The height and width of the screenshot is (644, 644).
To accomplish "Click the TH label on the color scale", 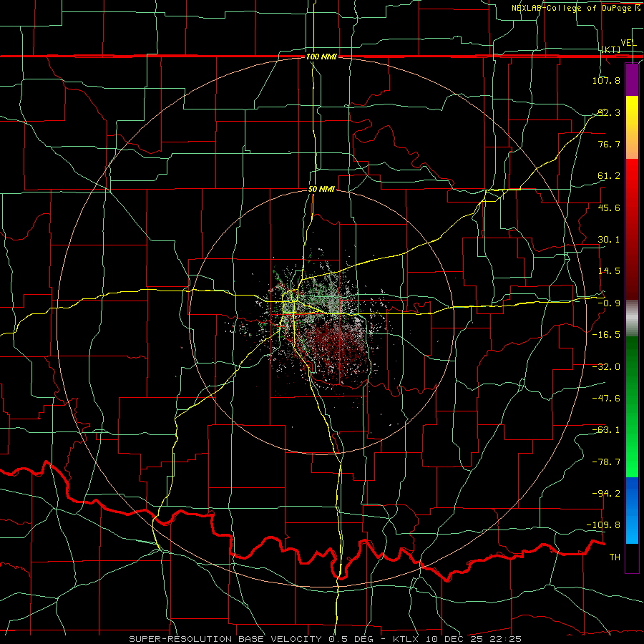I will point(615,557).
